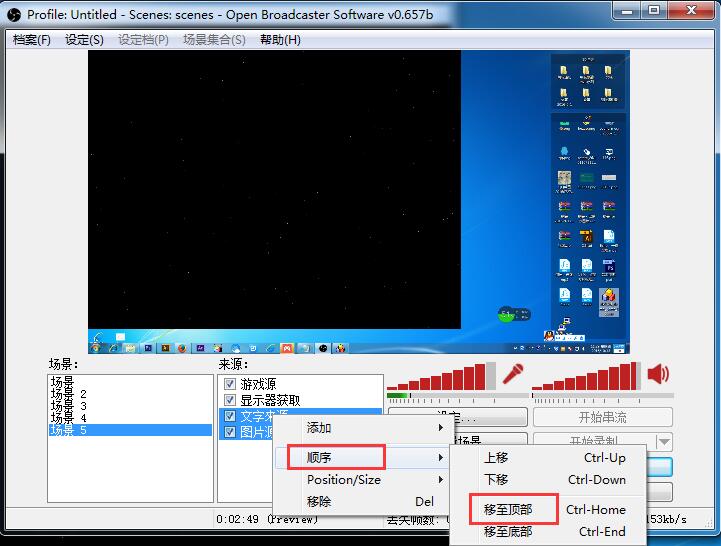Screen dimensions: 721x546
Task: Toggle the 显示器获取 source checkbox
Action: pos(230,400)
